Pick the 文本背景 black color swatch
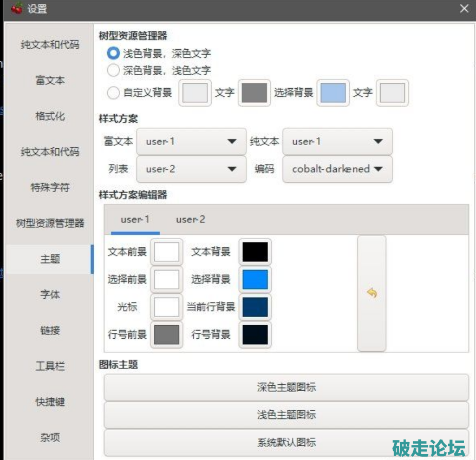This screenshot has width=476, height=460. pos(255,252)
